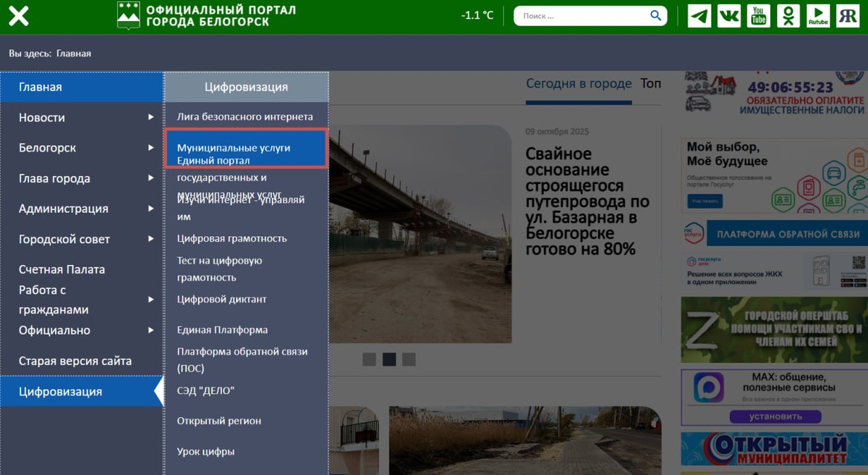Open the Telegram social icon
The height and width of the screenshot is (475, 868).
tap(699, 16)
